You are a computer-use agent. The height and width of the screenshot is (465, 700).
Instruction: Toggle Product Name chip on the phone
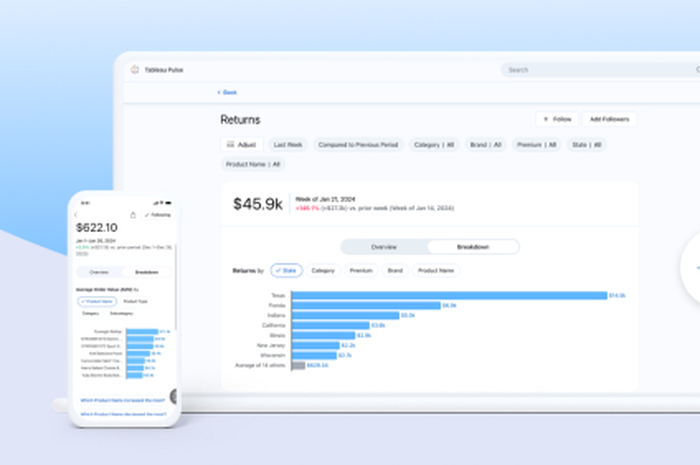point(97,302)
